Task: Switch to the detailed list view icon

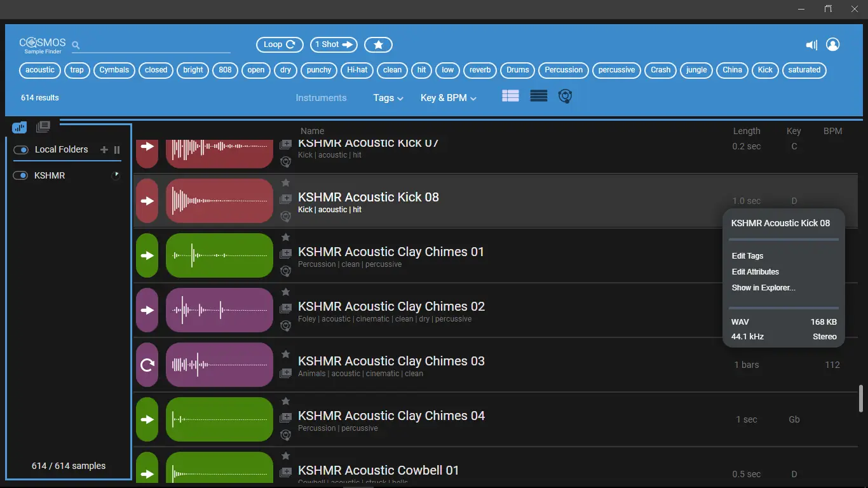Action: (x=510, y=96)
